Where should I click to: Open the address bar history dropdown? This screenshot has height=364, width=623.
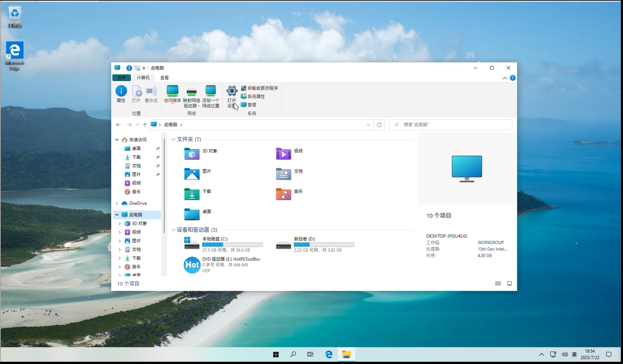tap(368, 125)
